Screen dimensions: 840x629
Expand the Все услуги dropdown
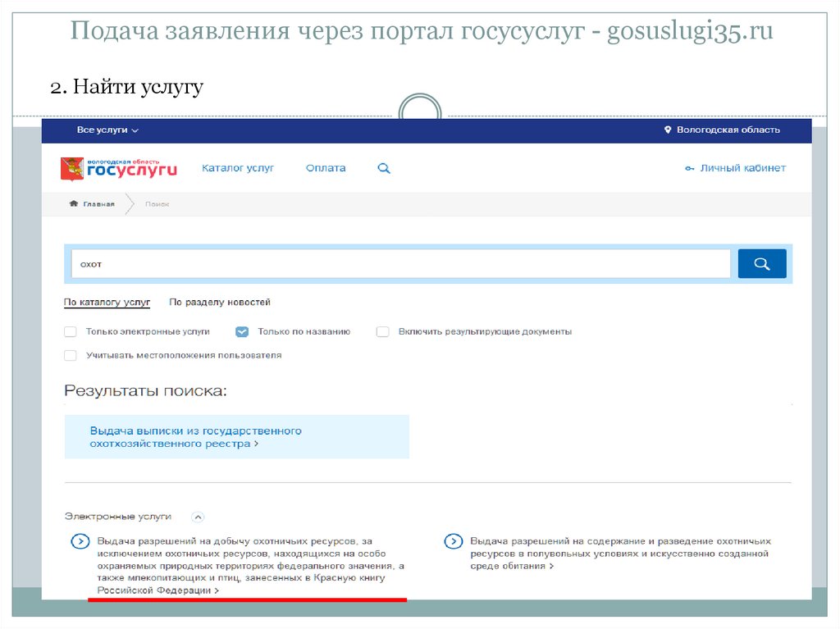click(x=107, y=130)
